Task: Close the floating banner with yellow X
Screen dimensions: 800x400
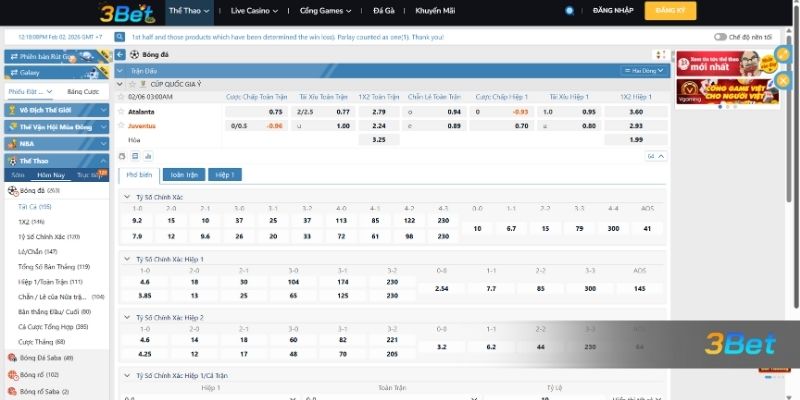Action: tap(783, 80)
